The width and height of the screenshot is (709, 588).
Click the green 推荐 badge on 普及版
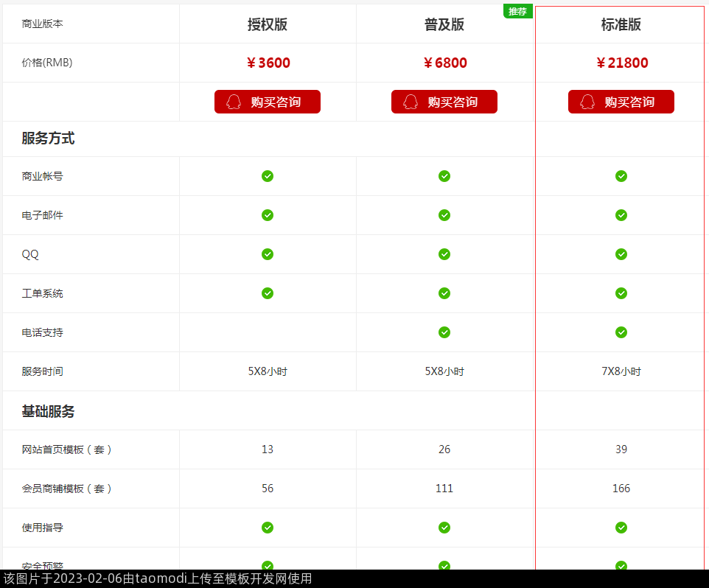point(517,11)
